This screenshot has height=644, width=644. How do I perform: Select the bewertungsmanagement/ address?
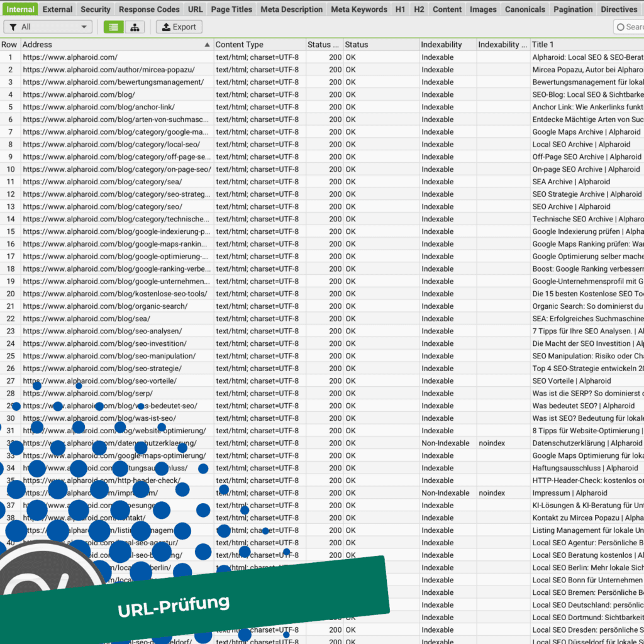113,82
